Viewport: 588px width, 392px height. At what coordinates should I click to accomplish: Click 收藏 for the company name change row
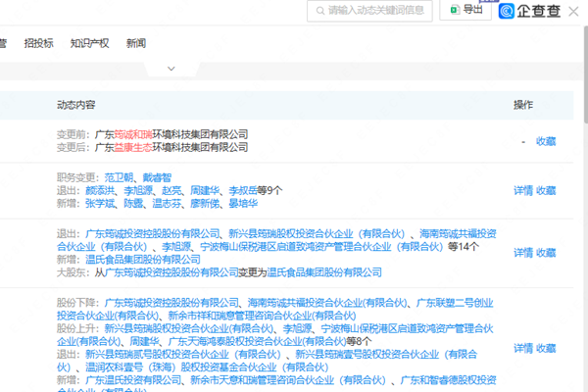[x=546, y=141]
